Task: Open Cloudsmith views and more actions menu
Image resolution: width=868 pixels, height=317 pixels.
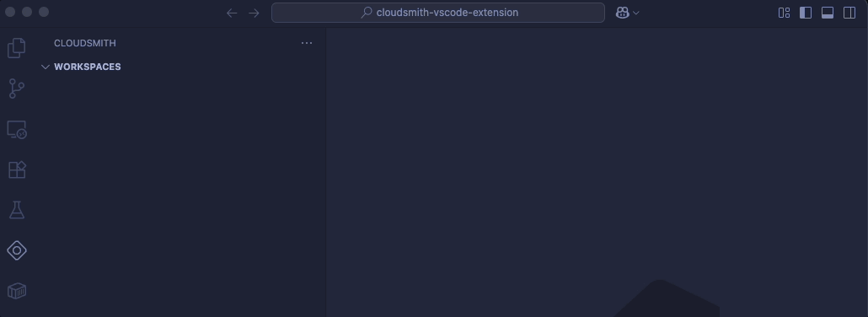Action: (x=307, y=43)
